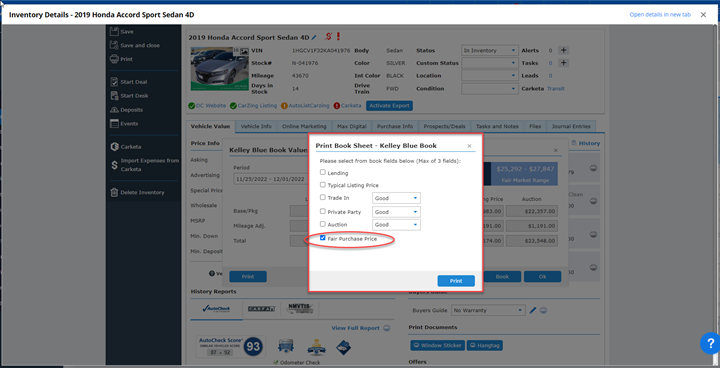
Task: Click printer icon next to View Full Report
Action: (386, 328)
